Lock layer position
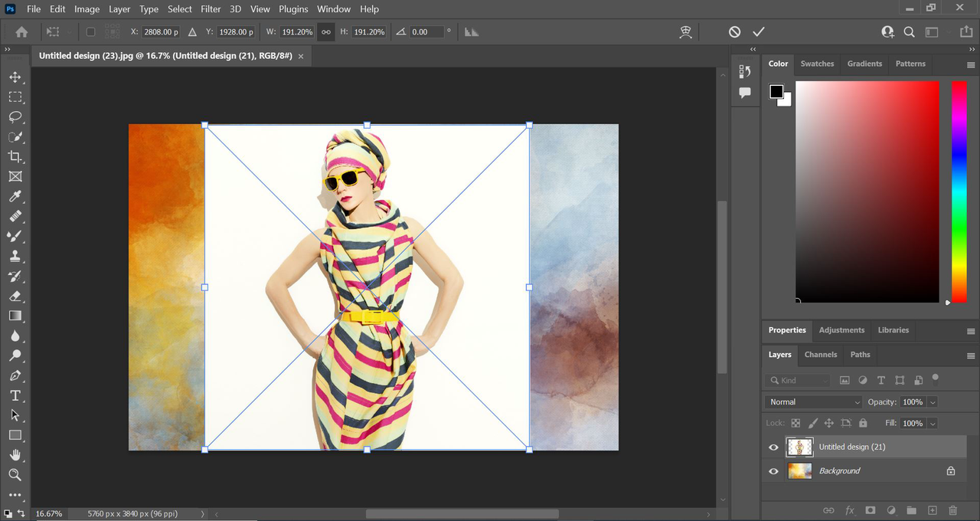This screenshot has width=980, height=521. pyautogui.click(x=829, y=423)
